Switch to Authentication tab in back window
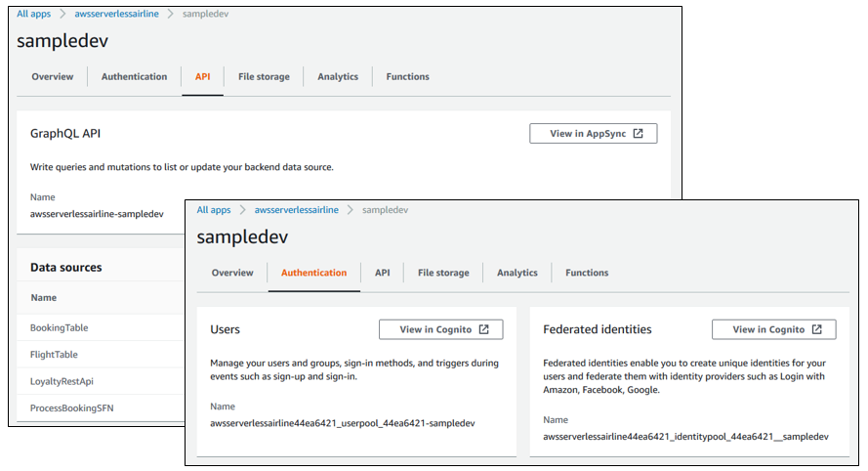 [134, 77]
